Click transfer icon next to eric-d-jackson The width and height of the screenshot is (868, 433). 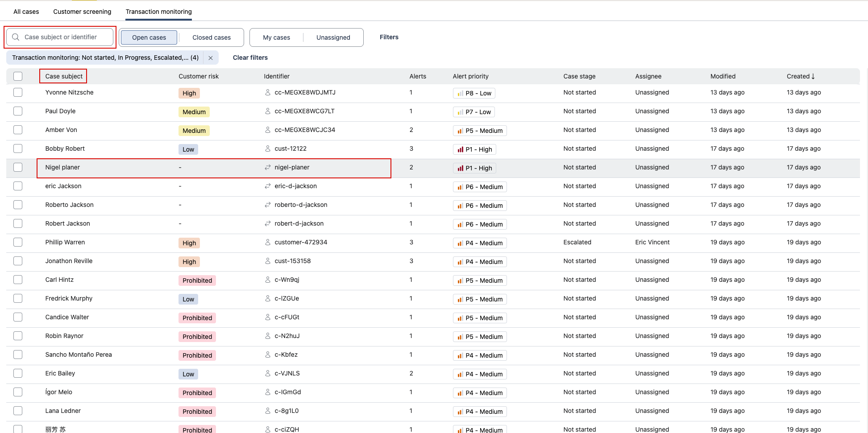point(268,186)
